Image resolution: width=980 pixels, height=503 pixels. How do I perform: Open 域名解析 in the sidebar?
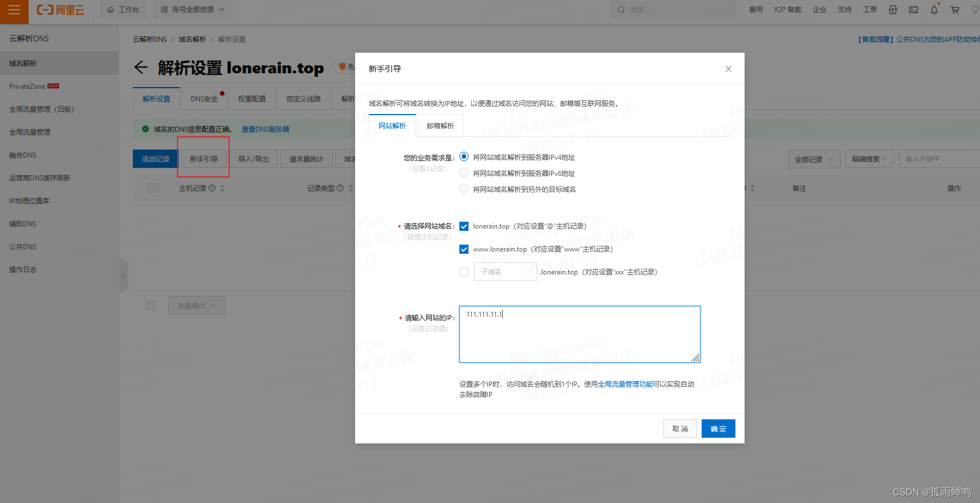point(60,63)
